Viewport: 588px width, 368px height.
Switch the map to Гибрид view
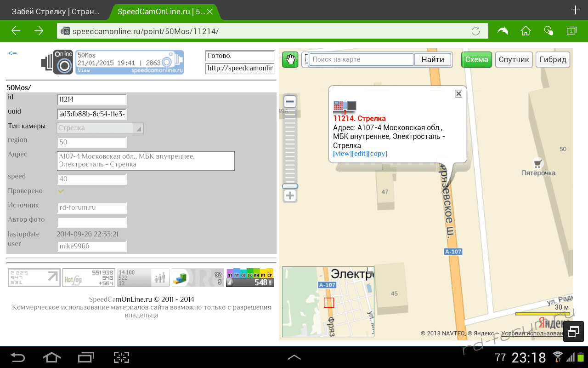coord(553,60)
